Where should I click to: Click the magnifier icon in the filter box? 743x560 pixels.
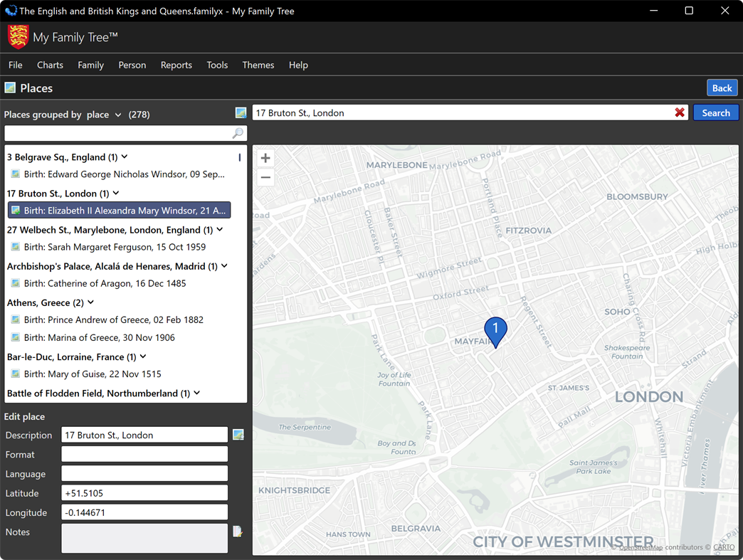[238, 133]
